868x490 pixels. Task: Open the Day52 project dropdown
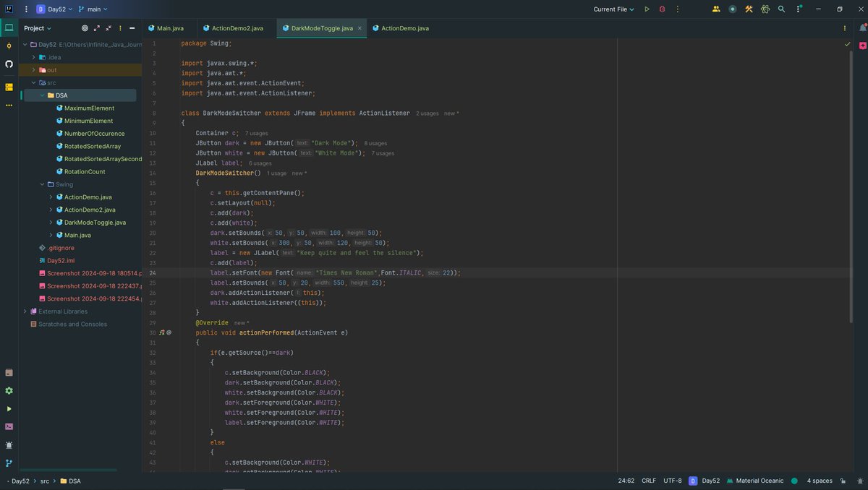click(53, 9)
